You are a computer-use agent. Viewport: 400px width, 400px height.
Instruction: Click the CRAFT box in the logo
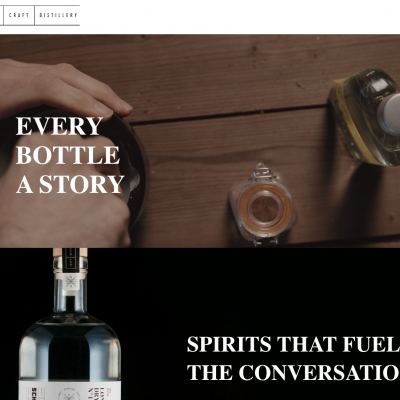coord(19,15)
